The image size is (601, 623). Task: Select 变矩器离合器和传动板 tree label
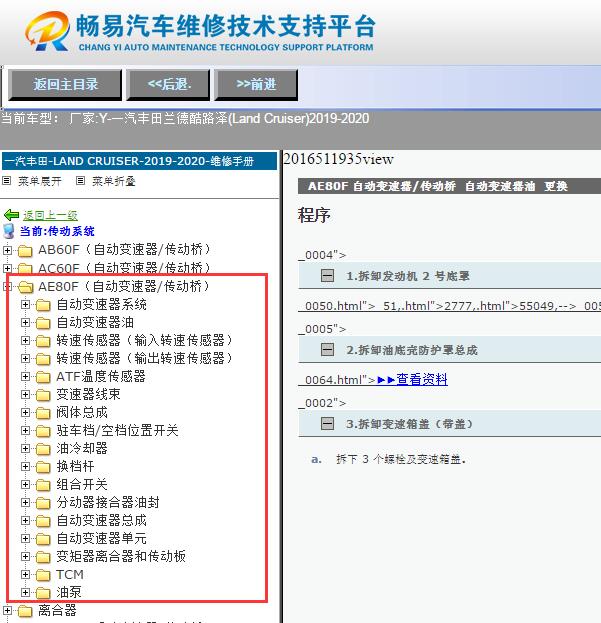pyautogui.click(x=121, y=556)
